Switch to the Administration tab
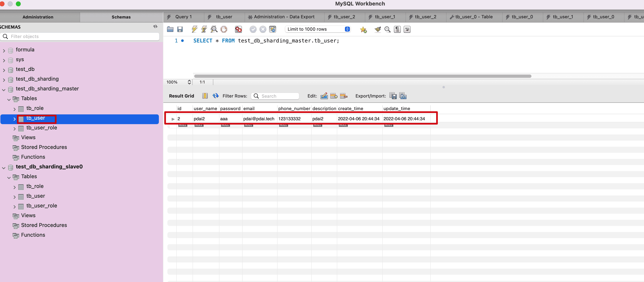This screenshot has width=644, height=282. pyautogui.click(x=38, y=17)
